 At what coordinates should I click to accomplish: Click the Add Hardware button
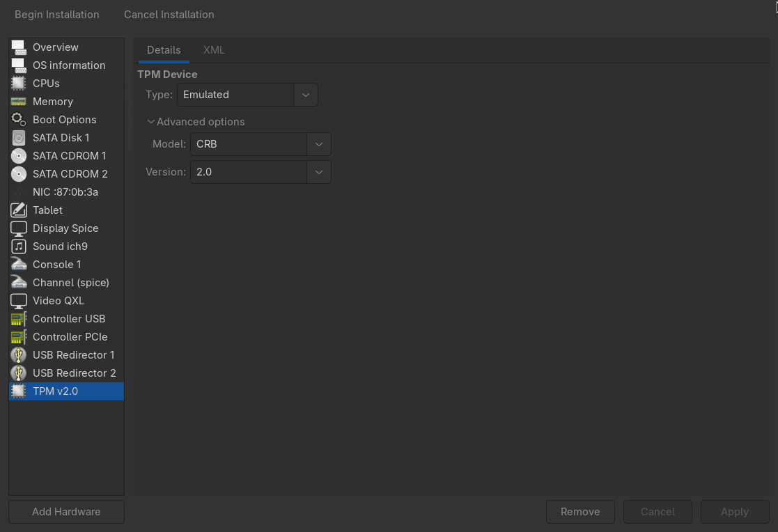65,511
